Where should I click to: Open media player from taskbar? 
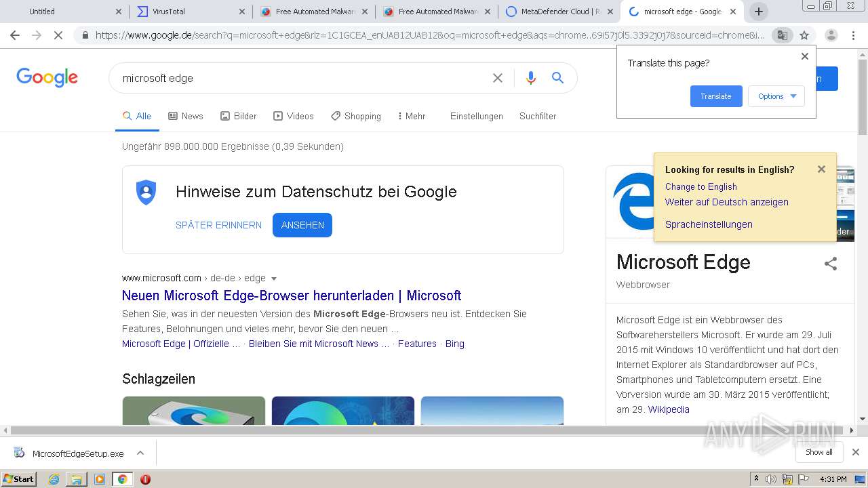(x=100, y=479)
